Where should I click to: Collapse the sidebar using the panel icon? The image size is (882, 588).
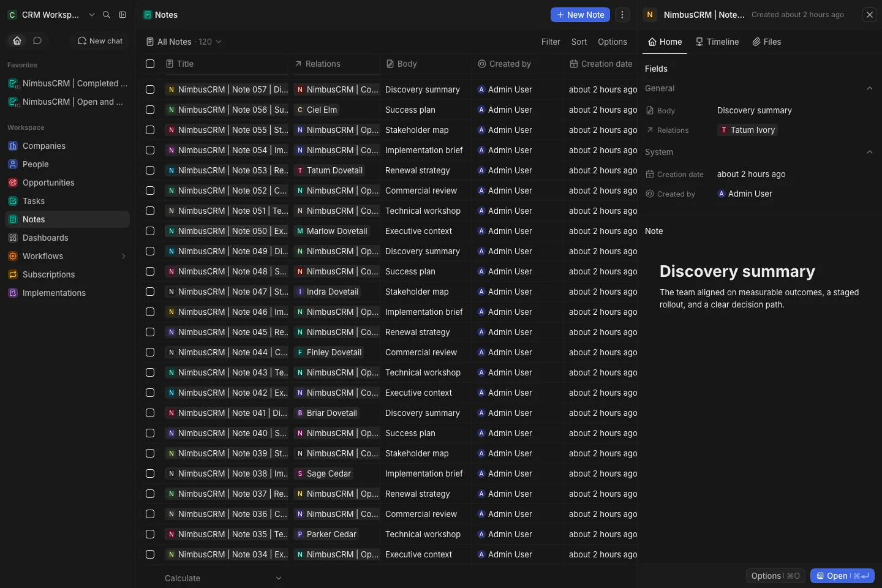[123, 15]
